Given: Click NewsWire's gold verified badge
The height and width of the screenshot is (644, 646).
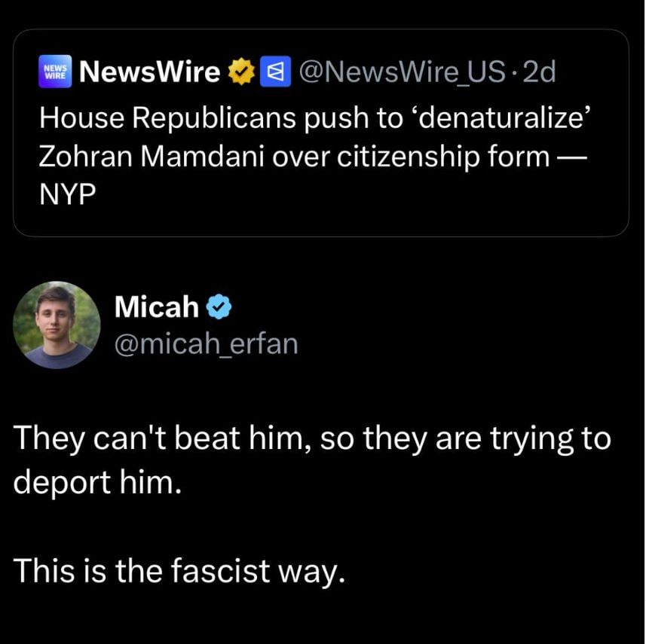Looking at the screenshot, I should (x=240, y=72).
